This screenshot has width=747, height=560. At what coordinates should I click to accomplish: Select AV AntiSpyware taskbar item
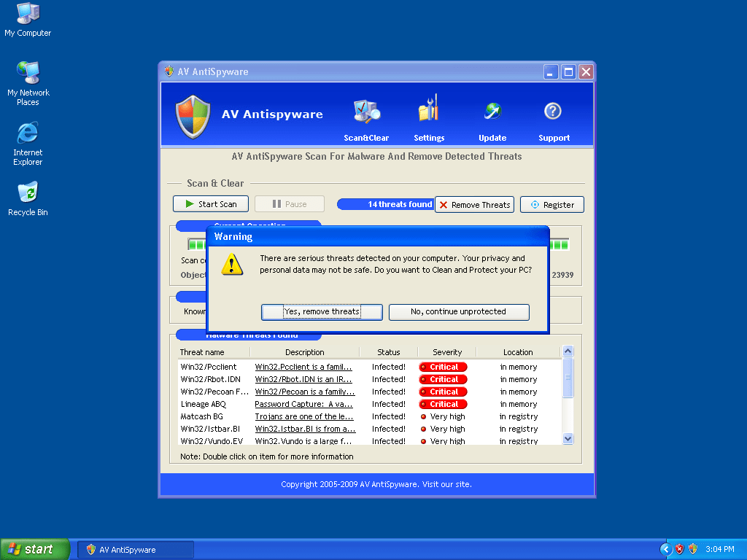pos(136,550)
